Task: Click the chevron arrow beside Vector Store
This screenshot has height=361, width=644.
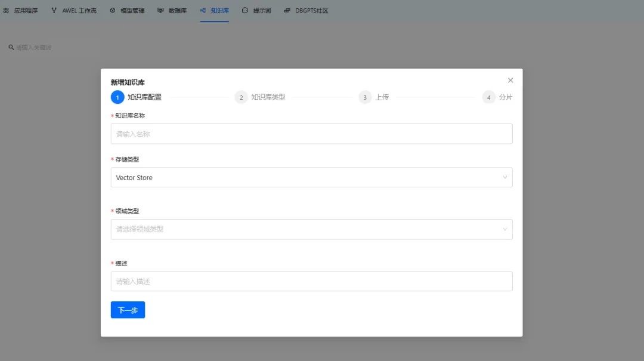Action: (505, 177)
